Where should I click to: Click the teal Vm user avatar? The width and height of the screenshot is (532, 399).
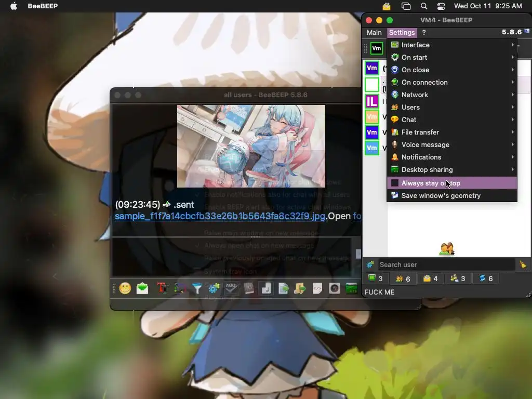372,148
